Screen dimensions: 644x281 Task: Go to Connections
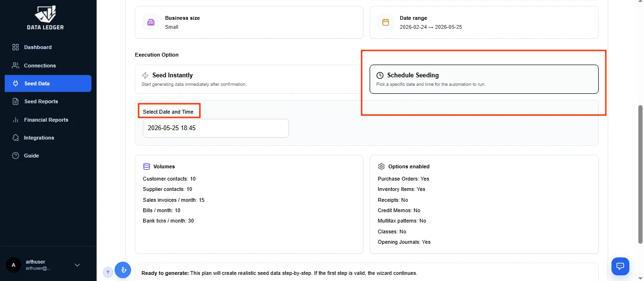(x=48, y=66)
